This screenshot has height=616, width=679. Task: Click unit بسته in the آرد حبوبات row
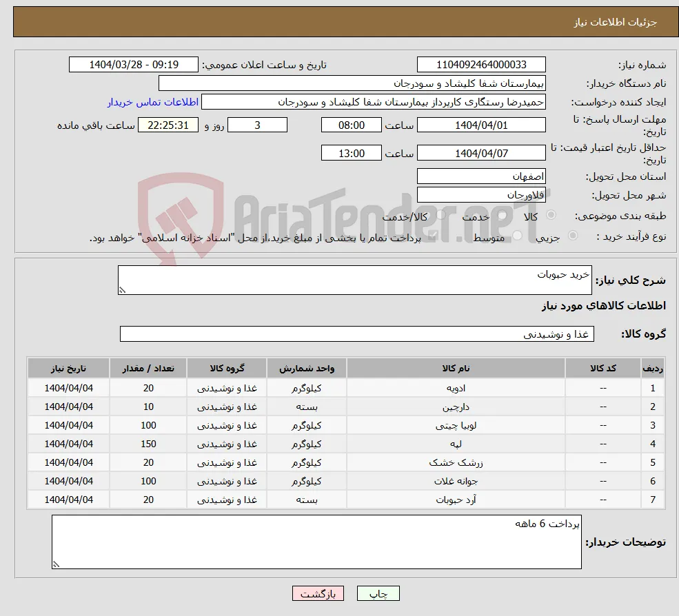pyautogui.click(x=307, y=500)
